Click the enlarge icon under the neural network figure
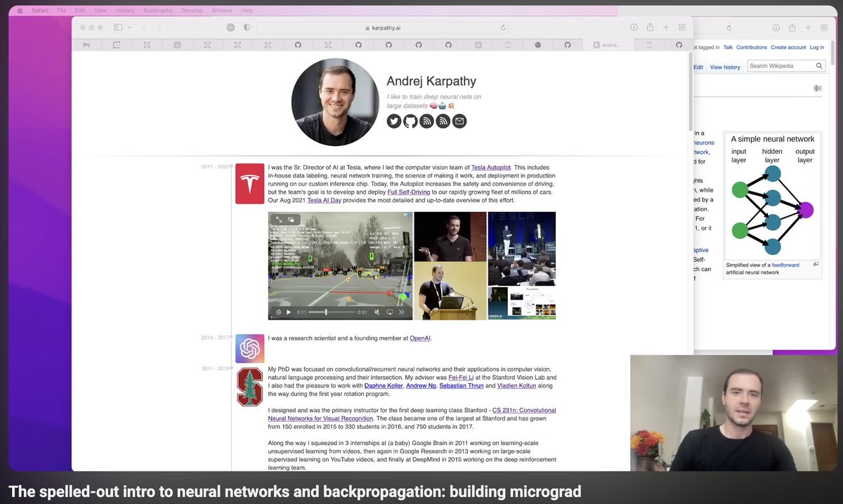 pos(816,265)
